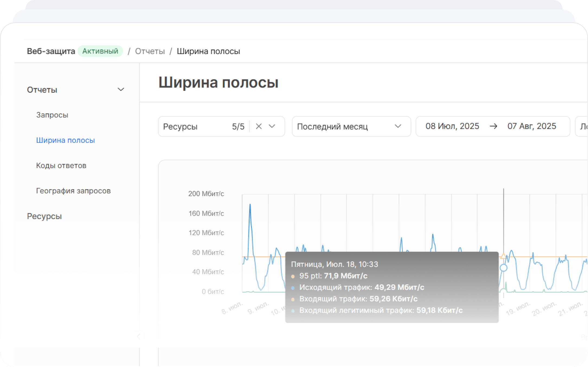Click the Активный status badge
The width and height of the screenshot is (588, 367).
click(x=100, y=51)
